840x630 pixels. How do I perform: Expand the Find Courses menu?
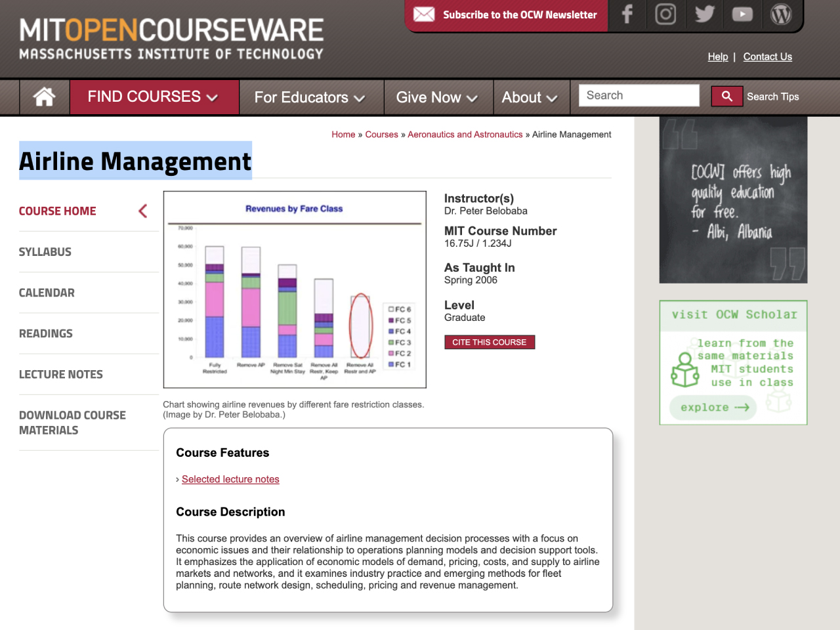pyautogui.click(x=154, y=97)
